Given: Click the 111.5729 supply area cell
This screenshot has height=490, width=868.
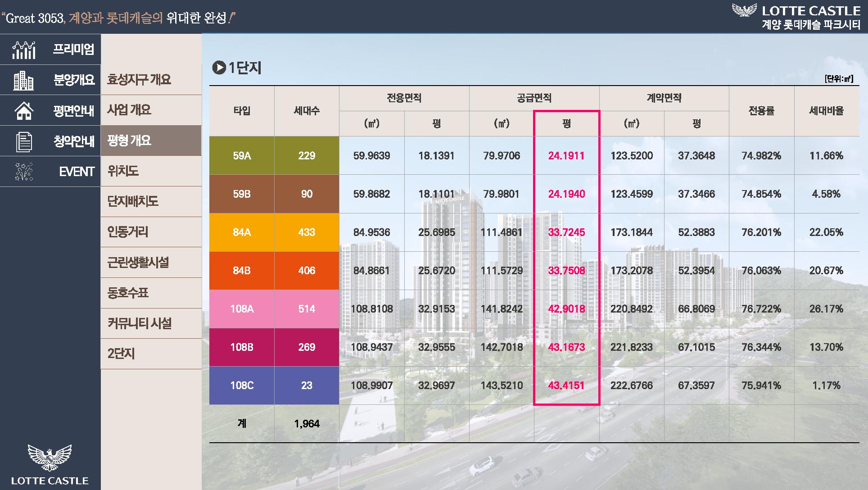Looking at the screenshot, I should click(x=502, y=271).
